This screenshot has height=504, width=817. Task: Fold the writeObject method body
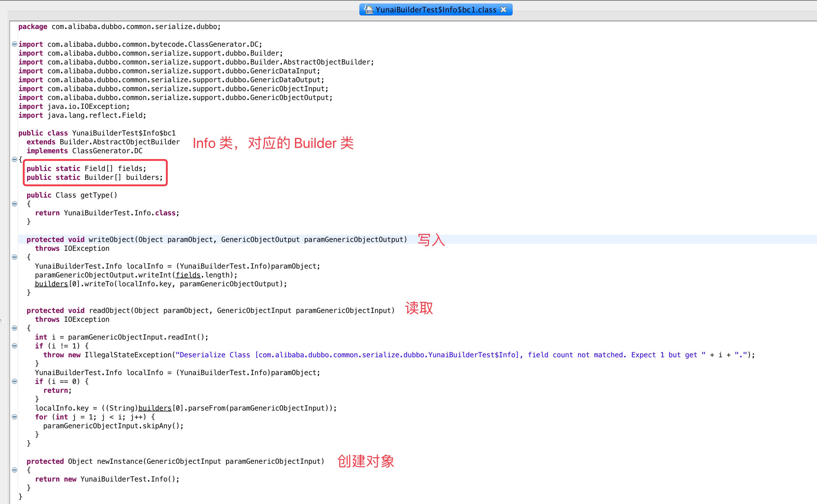tap(14, 257)
